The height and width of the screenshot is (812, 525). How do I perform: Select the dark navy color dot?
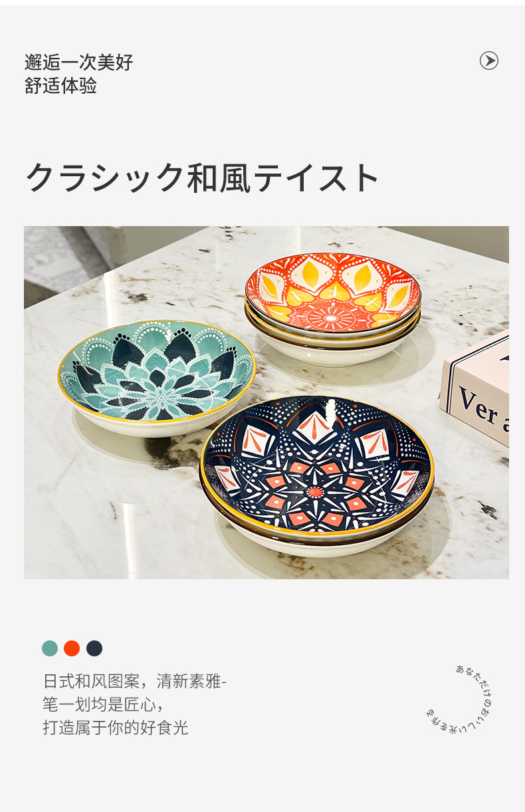(x=94, y=648)
